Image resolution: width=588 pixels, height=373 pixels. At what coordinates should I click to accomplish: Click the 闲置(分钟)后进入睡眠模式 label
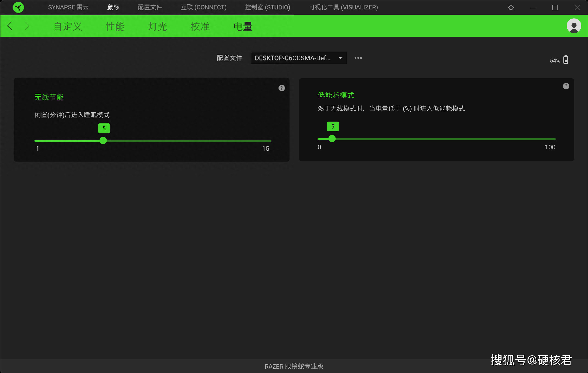(72, 115)
